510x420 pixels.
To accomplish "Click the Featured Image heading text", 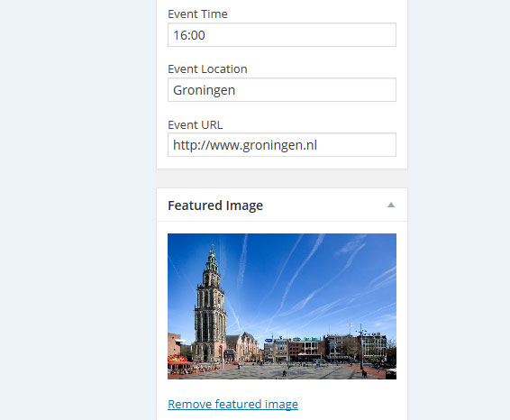I will [215, 205].
